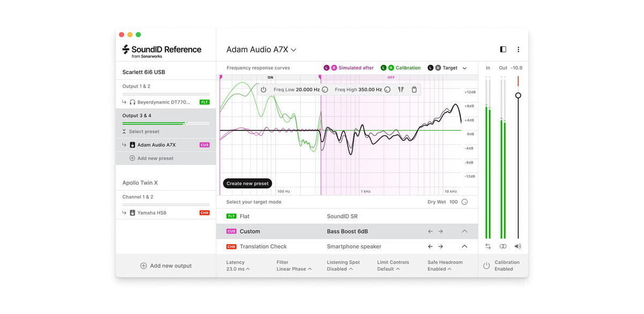This screenshot has height=314, width=644.
Task: Open the Adam Audio A7X profile dropdown
Action: click(x=261, y=49)
